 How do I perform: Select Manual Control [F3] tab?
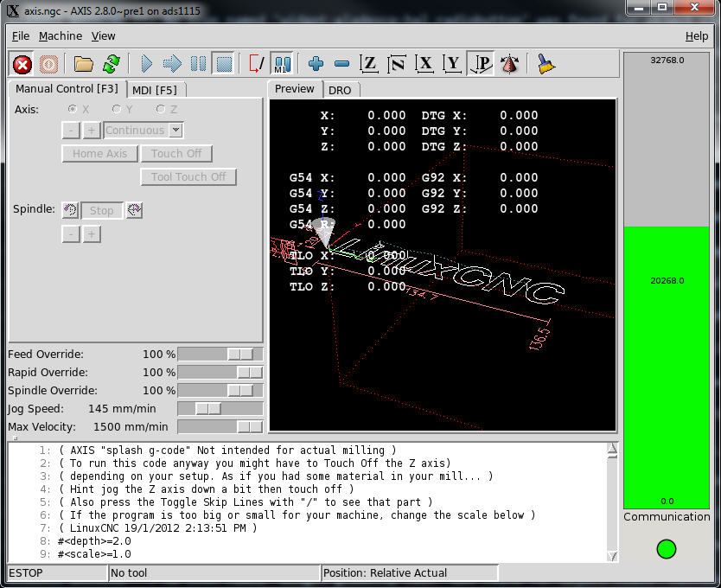(67, 89)
